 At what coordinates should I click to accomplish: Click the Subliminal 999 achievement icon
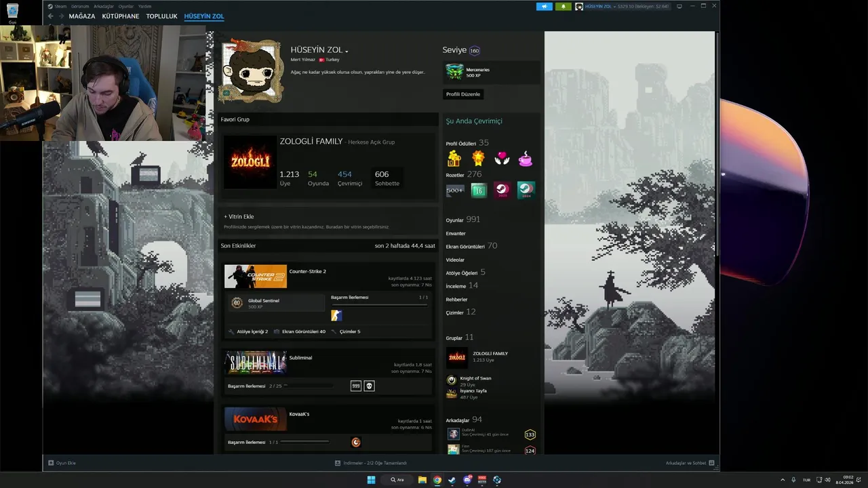356,386
